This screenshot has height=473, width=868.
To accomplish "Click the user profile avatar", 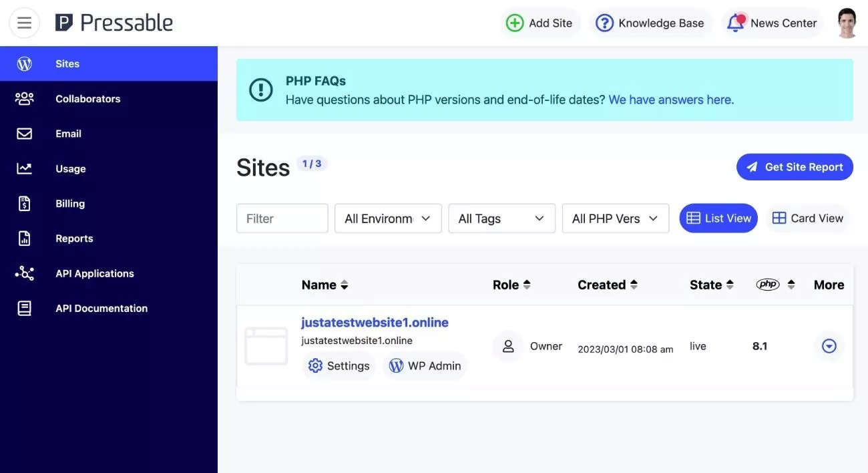I will (x=847, y=23).
